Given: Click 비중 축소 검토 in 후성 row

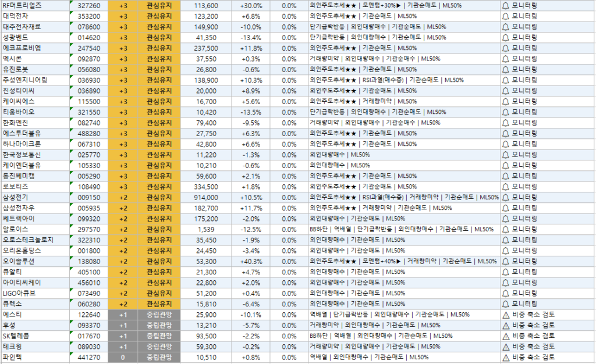Looking at the screenshot, I should click(x=534, y=325).
